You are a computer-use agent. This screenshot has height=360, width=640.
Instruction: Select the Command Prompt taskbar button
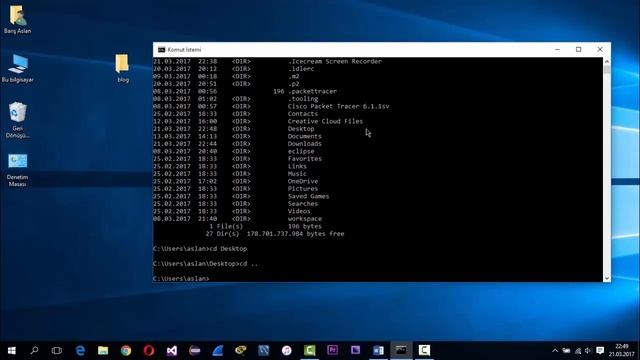pyautogui.click(x=401, y=350)
